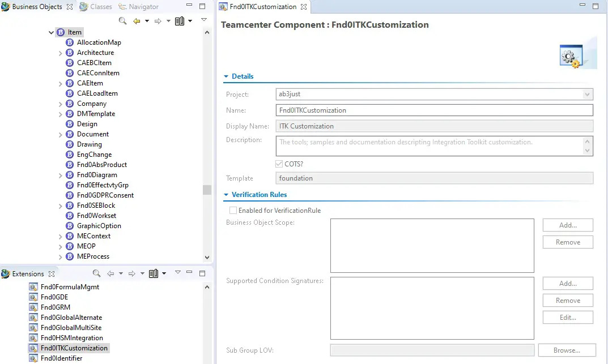Image resolution: width=608 pixels, height=364 pixels.
Task: Click the search icon in Business Objects view
Action: pyautogui.click(x=122, y=21)
